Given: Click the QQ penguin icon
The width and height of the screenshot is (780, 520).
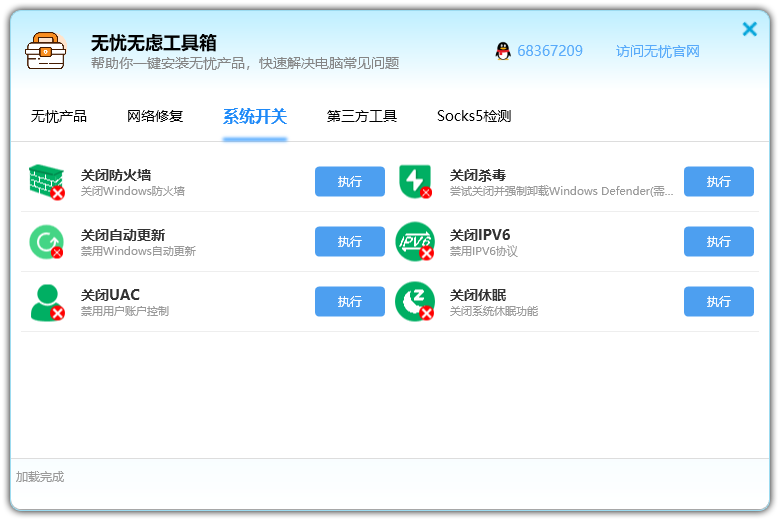Looking at the screenshot, I should (503, 51).
